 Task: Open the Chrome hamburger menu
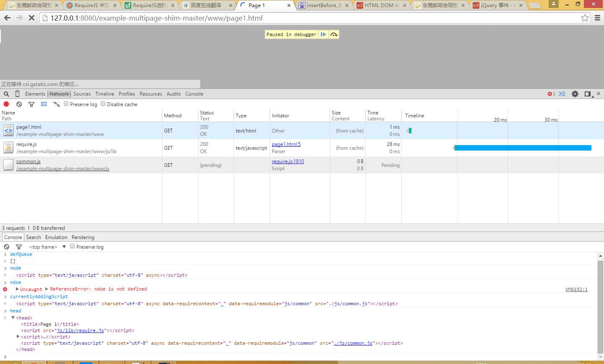pyautogui.click(x=598, y=18)
